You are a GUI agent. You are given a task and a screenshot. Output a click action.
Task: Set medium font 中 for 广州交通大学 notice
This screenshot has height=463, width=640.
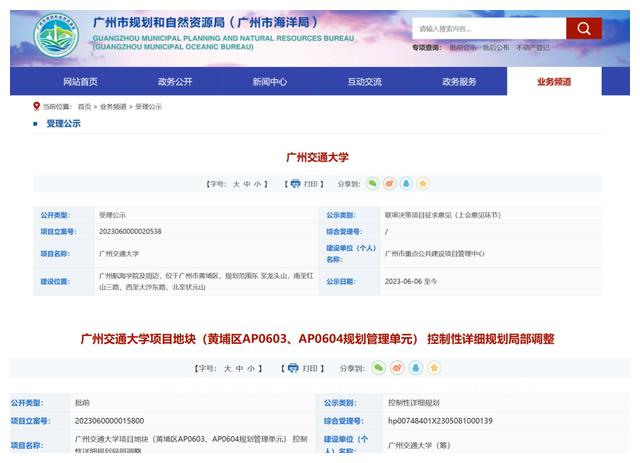click(x=247, y=184)
